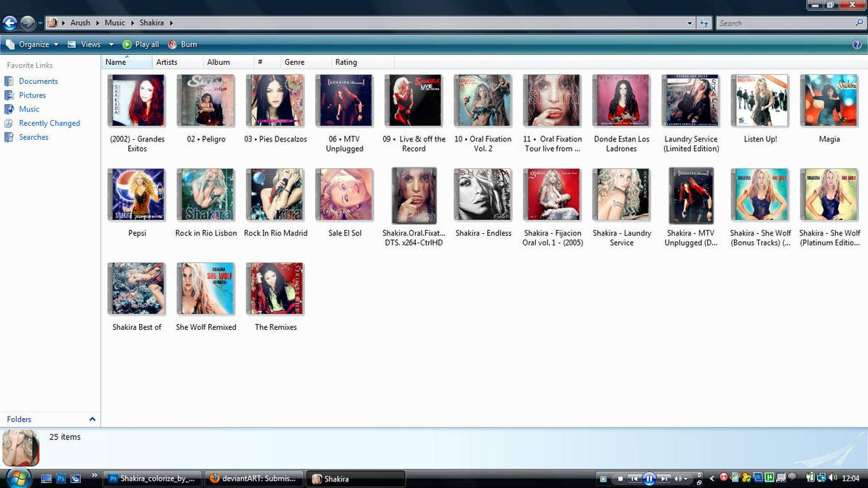Expand the breadcrumb arrow after Arush

tap(98, 23)
